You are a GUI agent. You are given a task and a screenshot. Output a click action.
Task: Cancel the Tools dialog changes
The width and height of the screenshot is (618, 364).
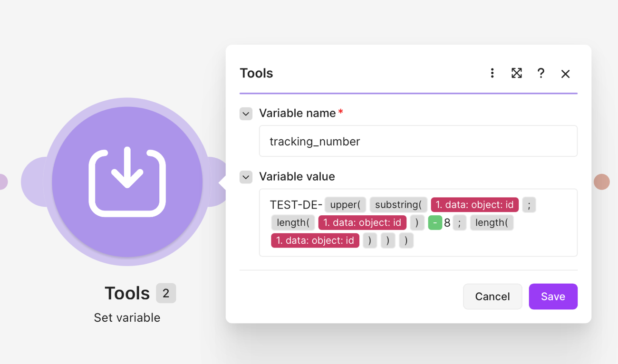tap(492, 297)
